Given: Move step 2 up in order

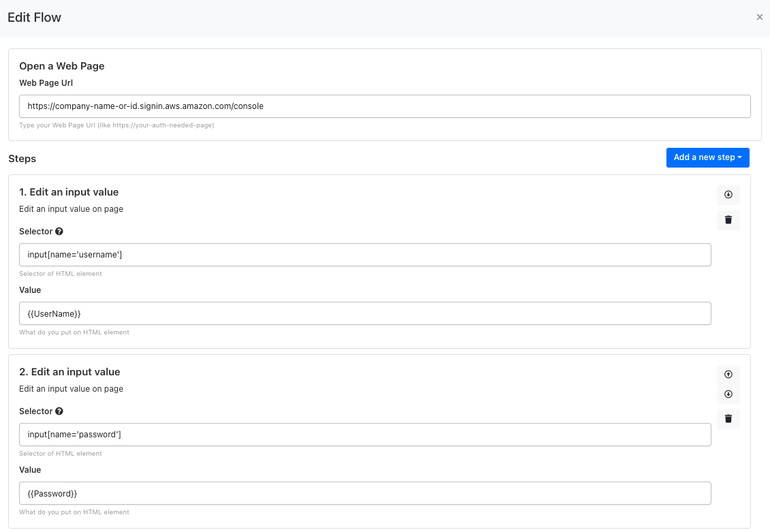Looking at the screenshot, I should [x=728, y=374].
